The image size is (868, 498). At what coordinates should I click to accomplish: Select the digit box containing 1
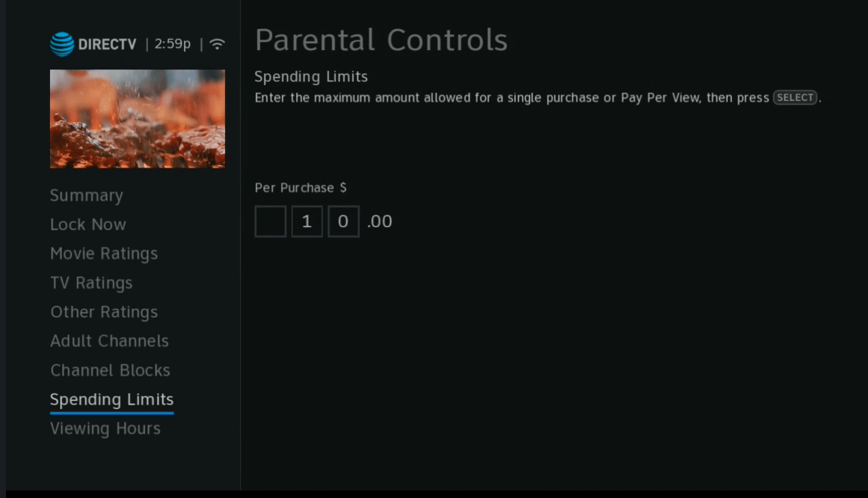click(307, 221)
